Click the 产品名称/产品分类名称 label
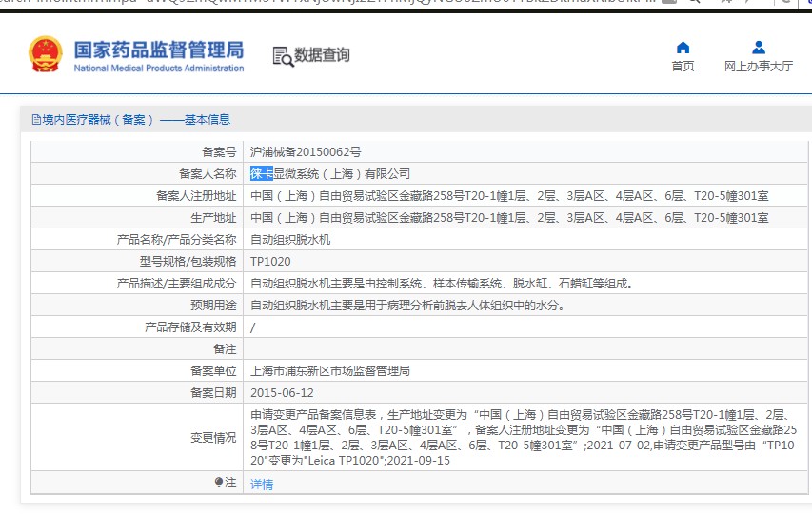This screenshot has width=812, height=515. tap(177, 239)
